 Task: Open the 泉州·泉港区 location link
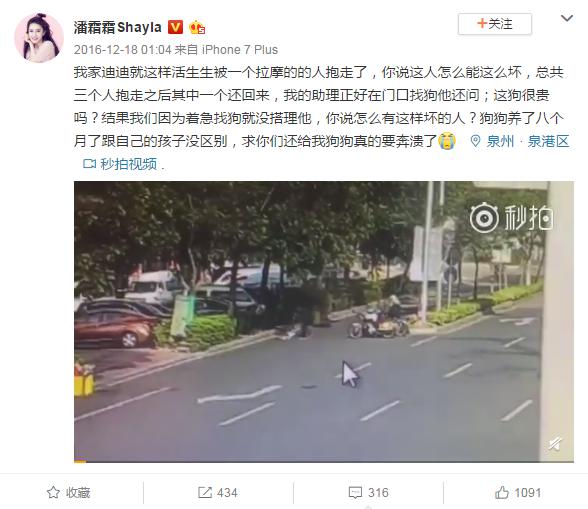click(528, 141)
